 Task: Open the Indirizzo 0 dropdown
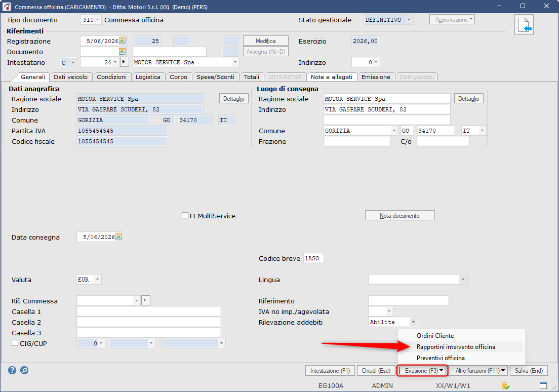point(376,62)
